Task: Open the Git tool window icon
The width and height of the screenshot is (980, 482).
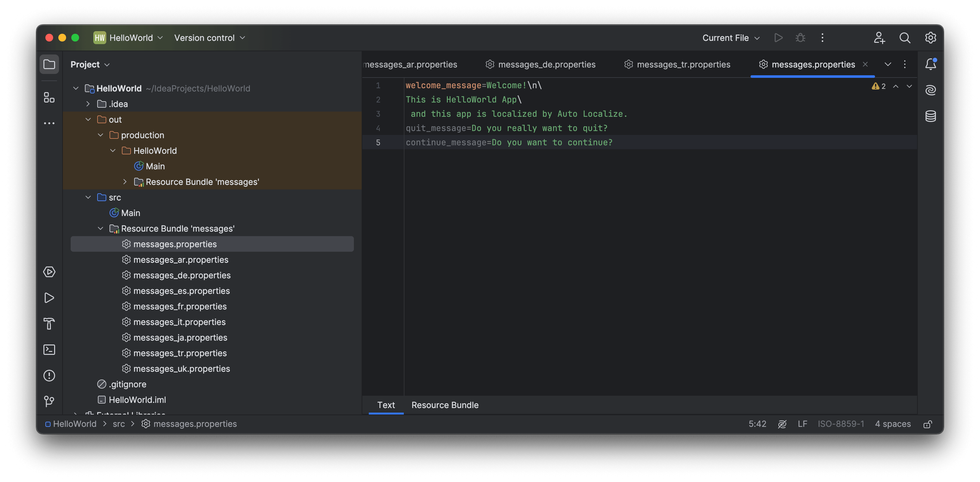Action: click(49, 401)
